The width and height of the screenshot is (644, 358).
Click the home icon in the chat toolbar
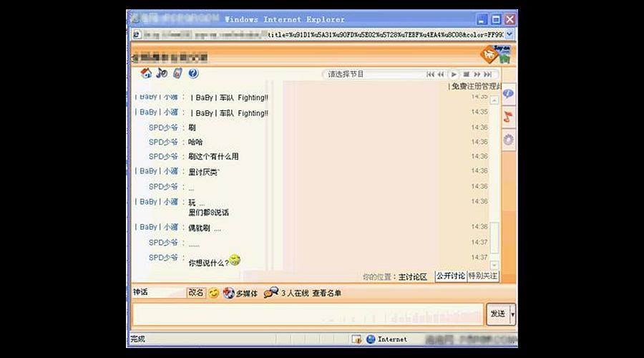coord(146,73)
